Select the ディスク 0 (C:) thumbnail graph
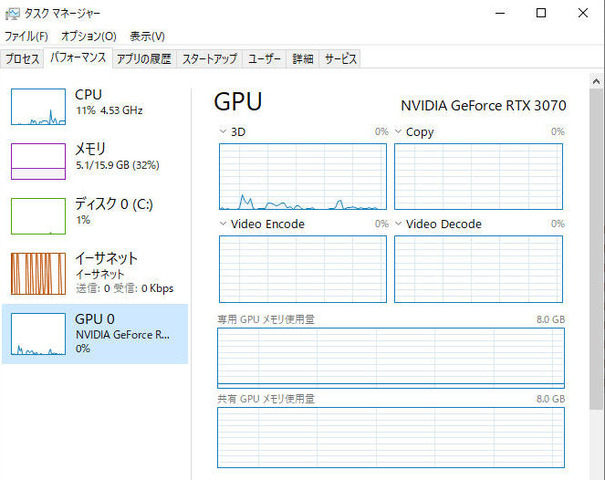The width and height of the screenshot is (605, 480). 38,216
